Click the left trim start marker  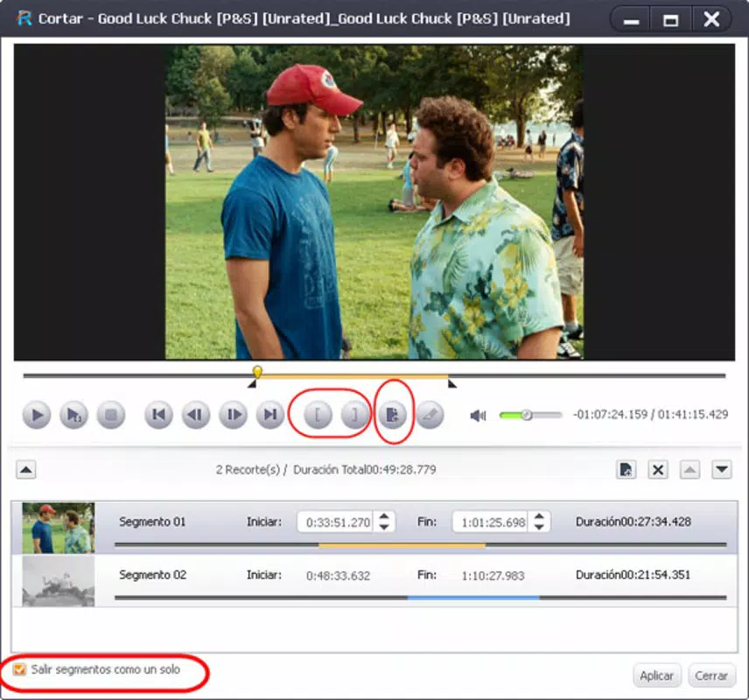point(252,383)
